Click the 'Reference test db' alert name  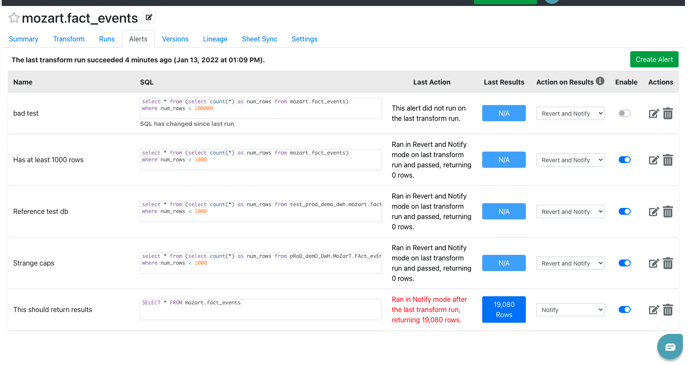40,211
